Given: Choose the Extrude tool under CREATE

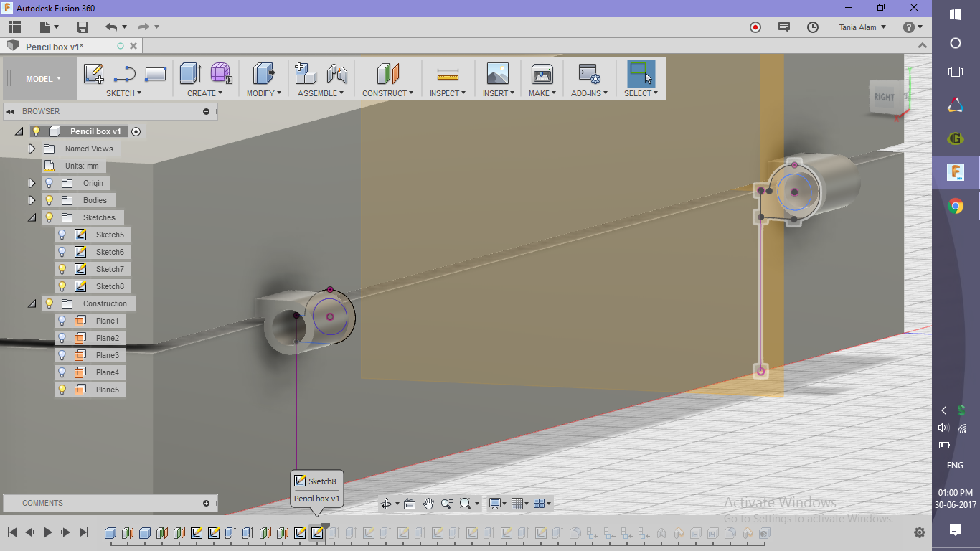Looking at the screenshot, I should coord(190,73).
